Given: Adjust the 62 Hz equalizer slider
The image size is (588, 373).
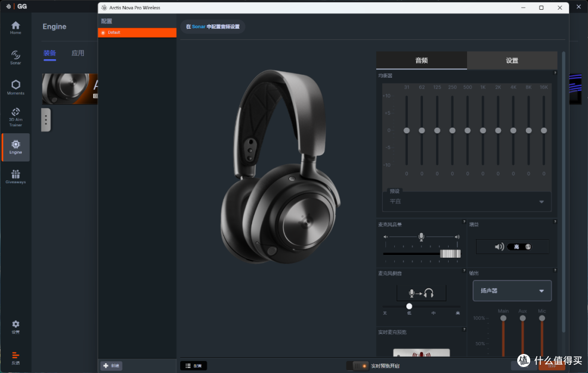Looking at the screenshot, I should [422, 130].
